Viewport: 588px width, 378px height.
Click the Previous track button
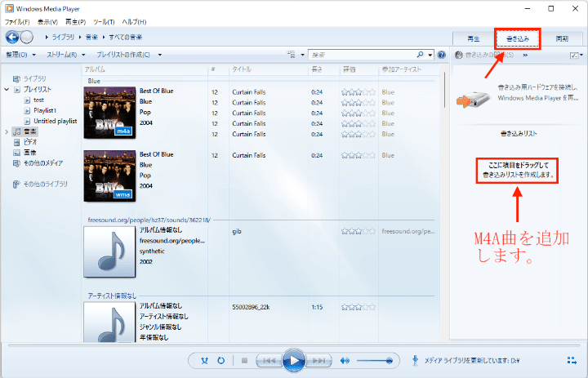click(x=269, y=361)
